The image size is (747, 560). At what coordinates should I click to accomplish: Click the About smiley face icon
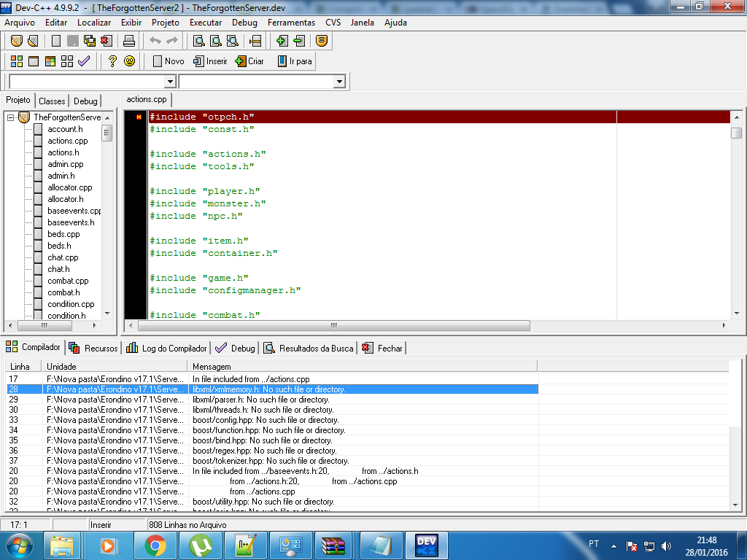[129, 61]
